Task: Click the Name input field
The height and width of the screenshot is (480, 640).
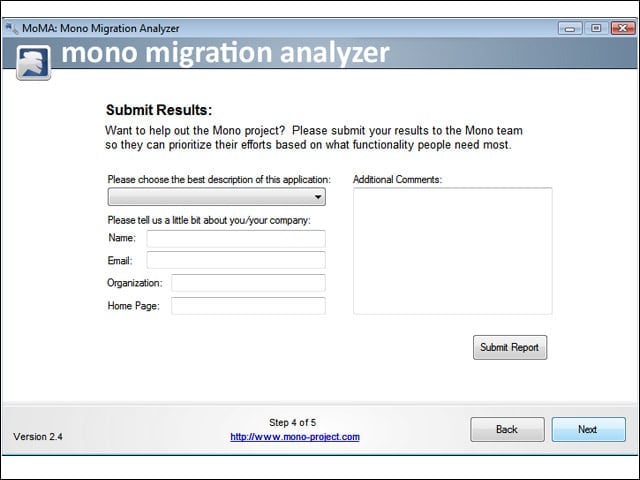Action: (x=236, y=238)
